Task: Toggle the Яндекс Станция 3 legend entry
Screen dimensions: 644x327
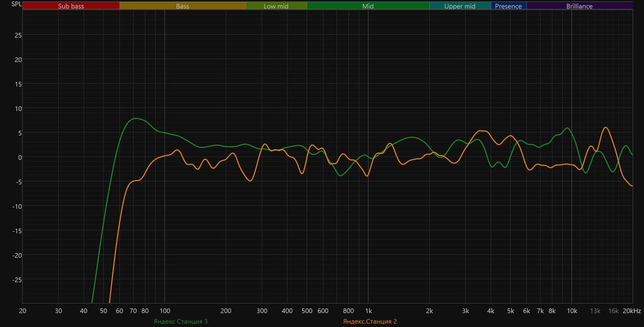Action: (180, 322)
